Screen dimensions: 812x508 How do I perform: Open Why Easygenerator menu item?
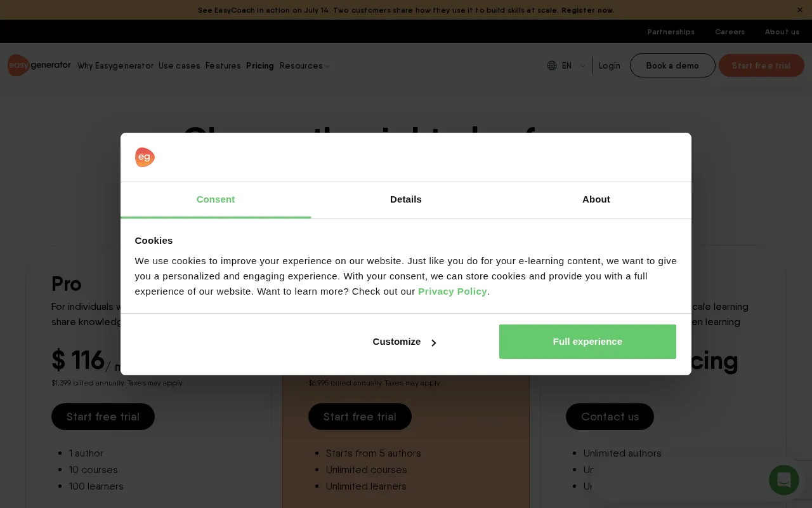(115, 66)
